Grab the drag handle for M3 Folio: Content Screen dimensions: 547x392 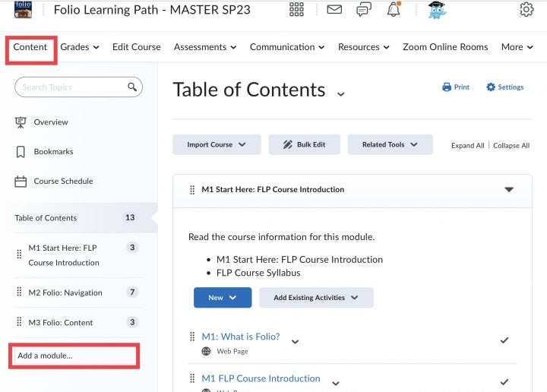(x=19, y=321)
